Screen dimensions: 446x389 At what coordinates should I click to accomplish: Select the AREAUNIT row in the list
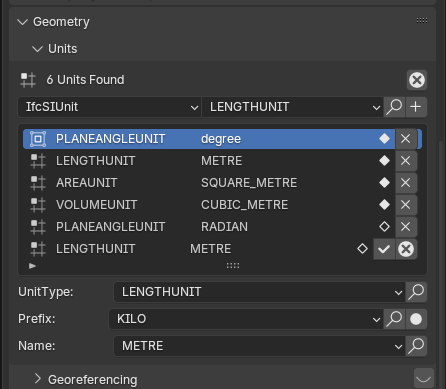209,183
